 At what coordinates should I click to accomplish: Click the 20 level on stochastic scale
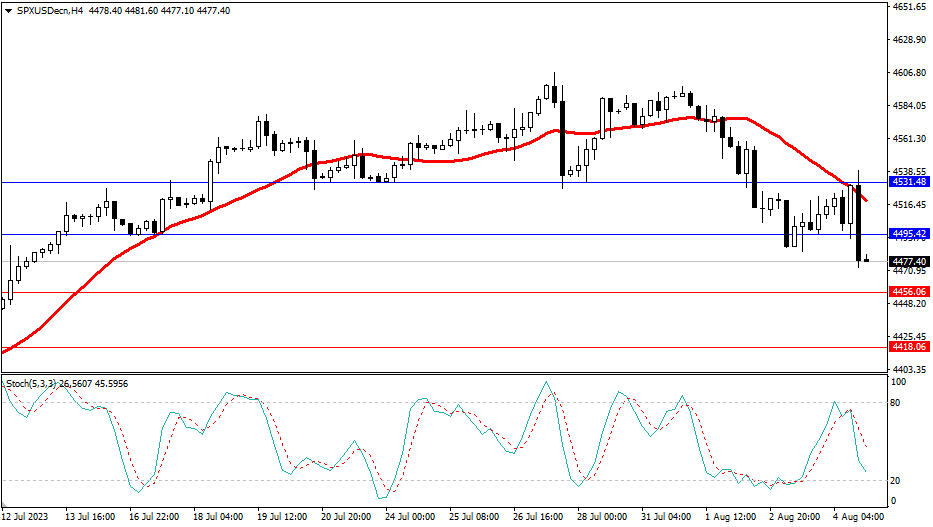pyautogui.click(x=897, y=480)
